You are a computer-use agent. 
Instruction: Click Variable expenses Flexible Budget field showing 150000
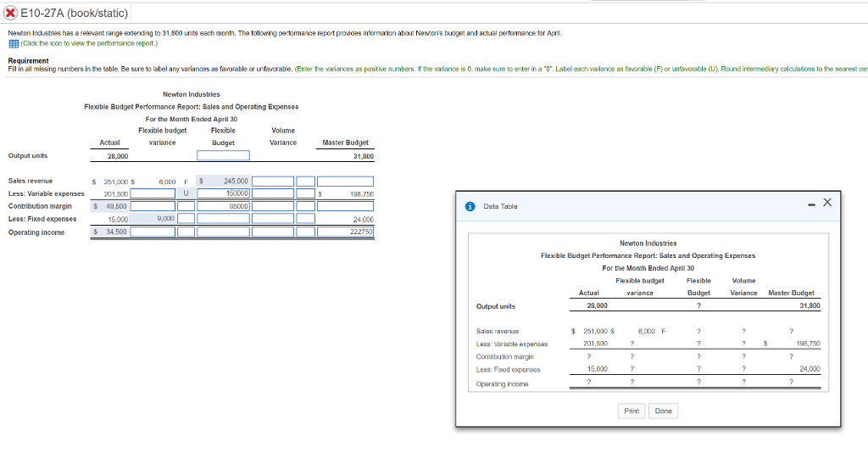(223, 193)
